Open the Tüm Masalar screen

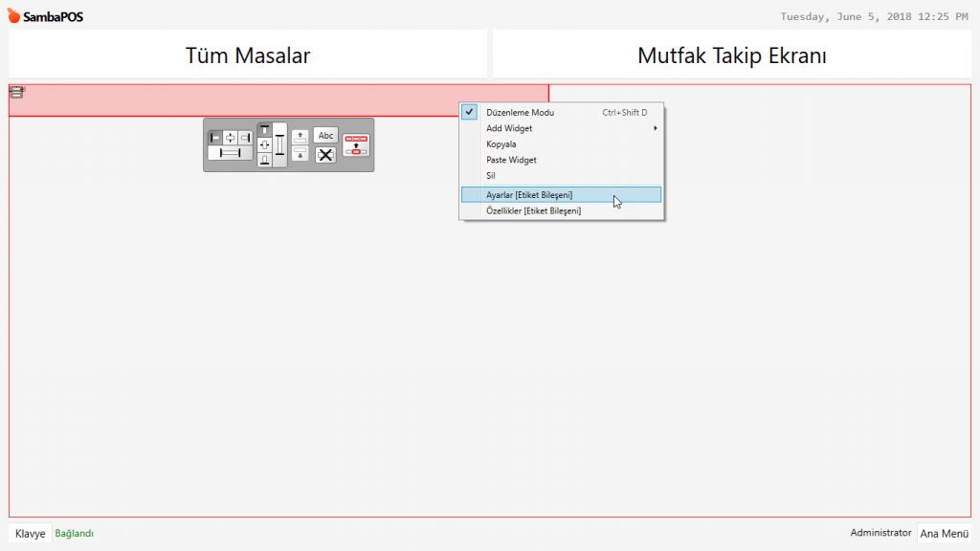[x=248, y=55]
